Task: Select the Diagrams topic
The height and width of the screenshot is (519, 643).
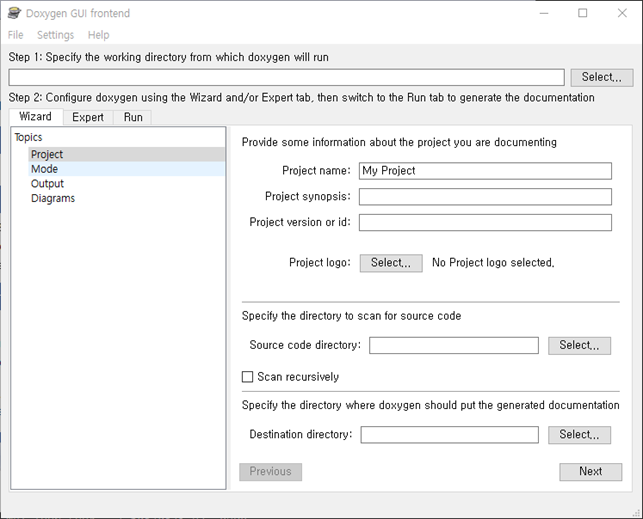Action: (x=126, y=198)
